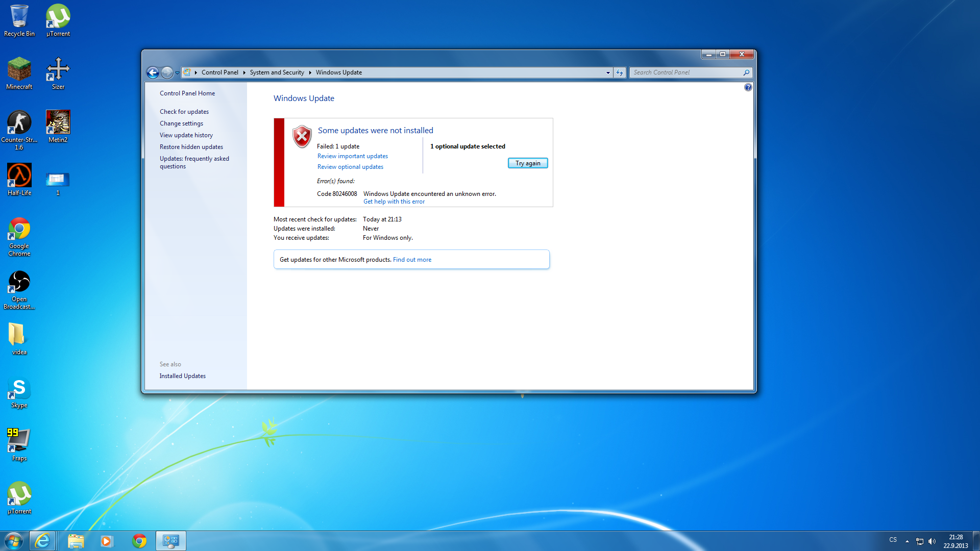The width and height of the screenshot is (980, 551).
Task: Open Get help with this error link
Action: 394,202
